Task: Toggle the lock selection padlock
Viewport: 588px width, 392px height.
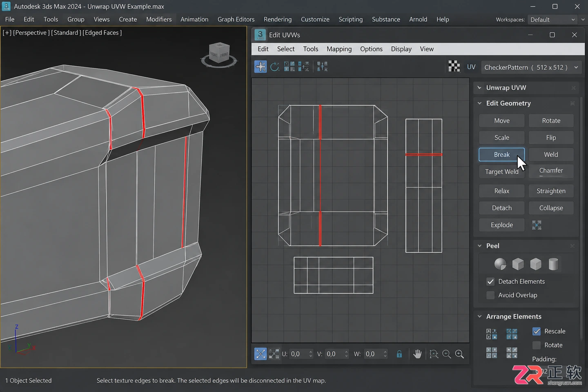Action: [399, 354]
